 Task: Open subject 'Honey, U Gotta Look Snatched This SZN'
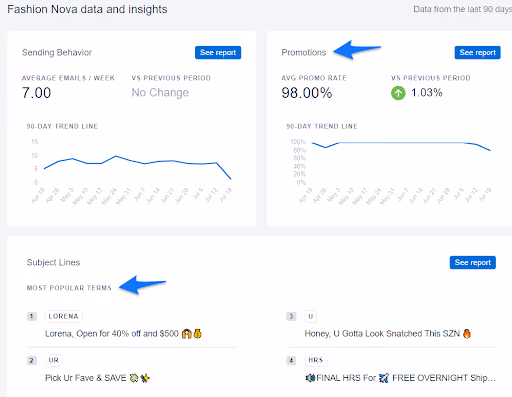(x=388, y=334)
